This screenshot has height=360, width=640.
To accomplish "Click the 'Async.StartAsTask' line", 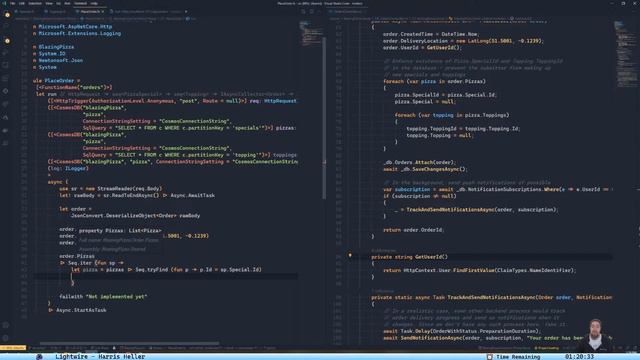I will click(x=77, y=310).
